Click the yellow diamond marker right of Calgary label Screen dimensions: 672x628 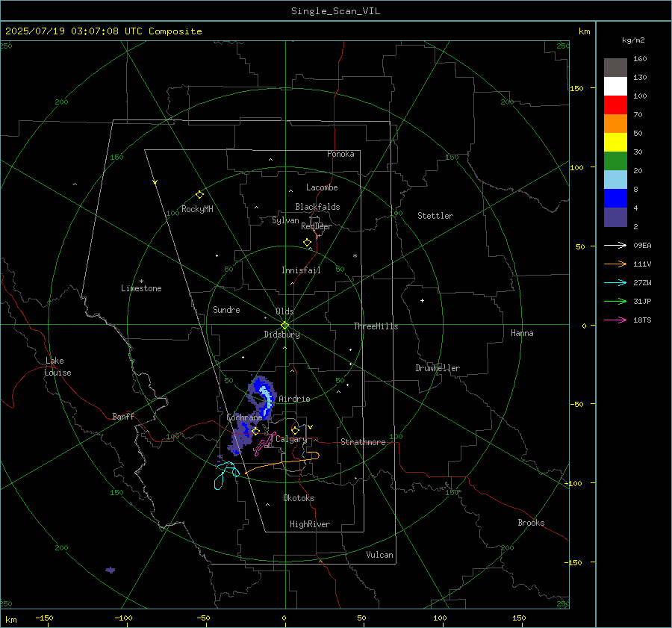pyautogui.click(x=295, y=430)
